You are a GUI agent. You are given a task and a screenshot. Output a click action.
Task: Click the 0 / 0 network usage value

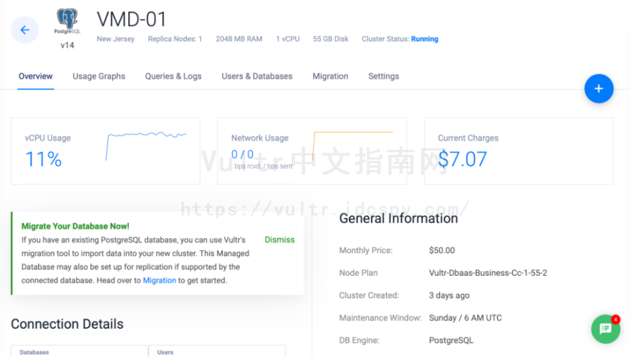(242, 154)
